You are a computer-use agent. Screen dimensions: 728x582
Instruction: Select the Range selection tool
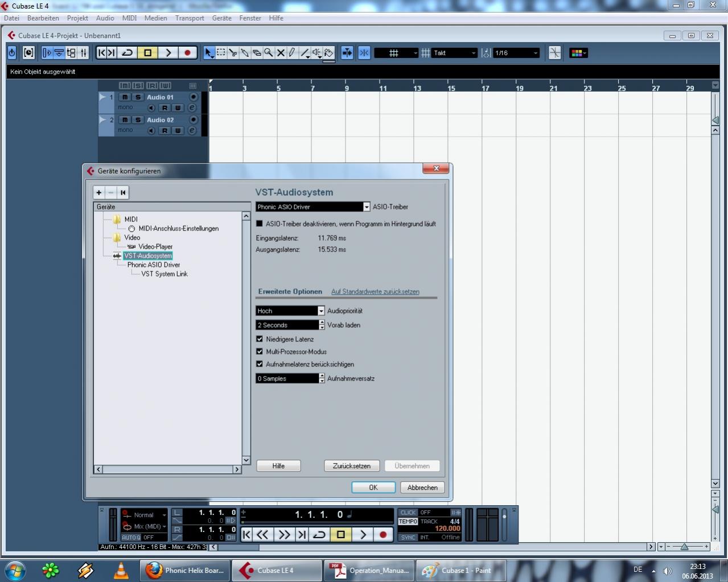click(221, 53)
